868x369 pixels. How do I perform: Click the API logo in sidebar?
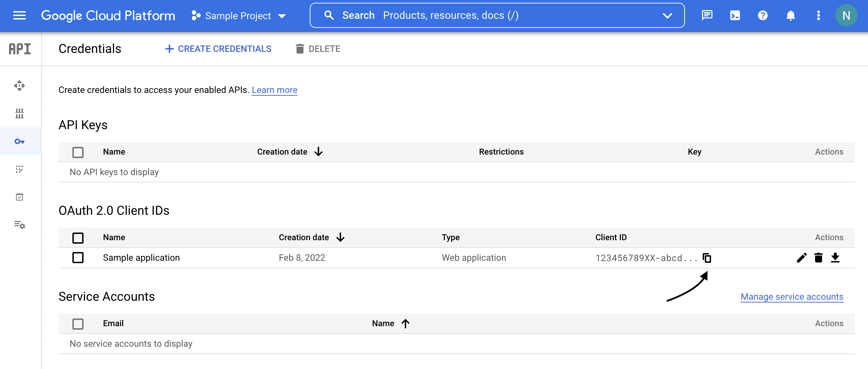point(20,49)
